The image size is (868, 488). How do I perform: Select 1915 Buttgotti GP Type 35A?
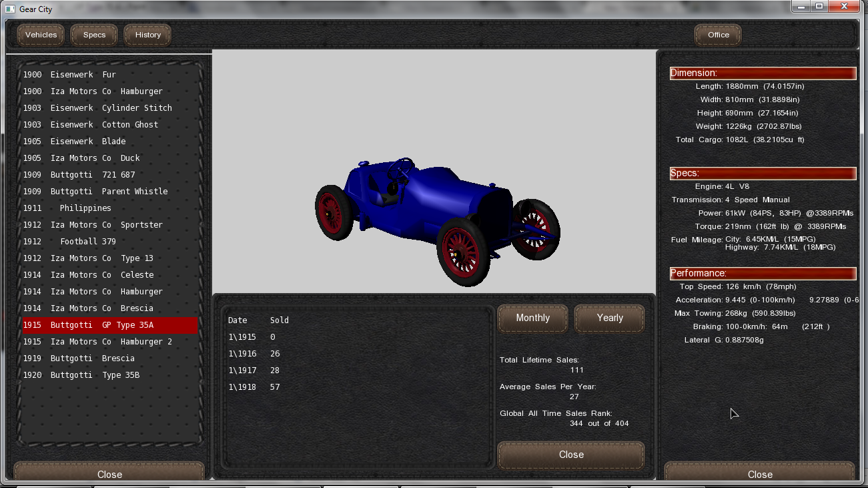pos(88,325)
